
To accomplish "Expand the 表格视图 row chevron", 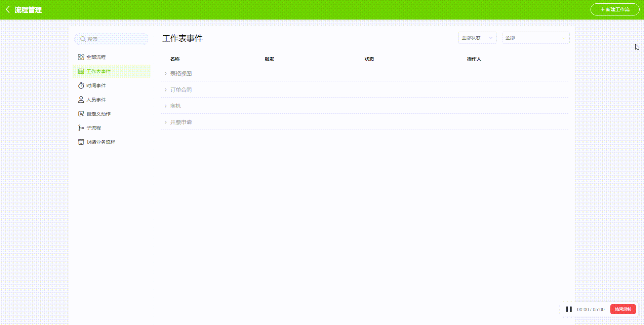I will [x=165, y=74].
